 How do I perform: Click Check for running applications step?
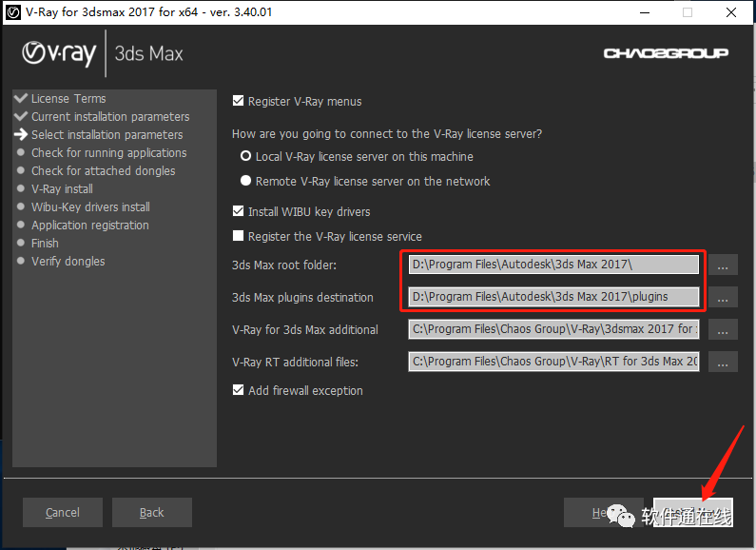109,153
